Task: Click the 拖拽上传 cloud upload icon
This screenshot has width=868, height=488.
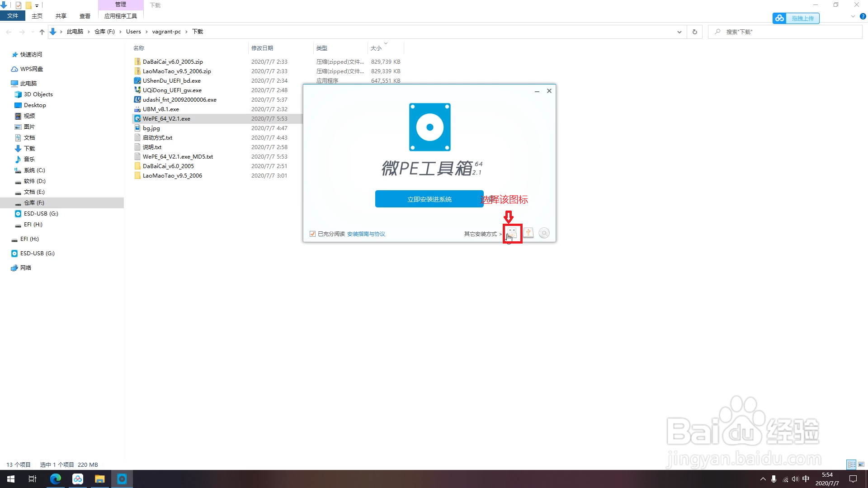Action: coord(779,18)
